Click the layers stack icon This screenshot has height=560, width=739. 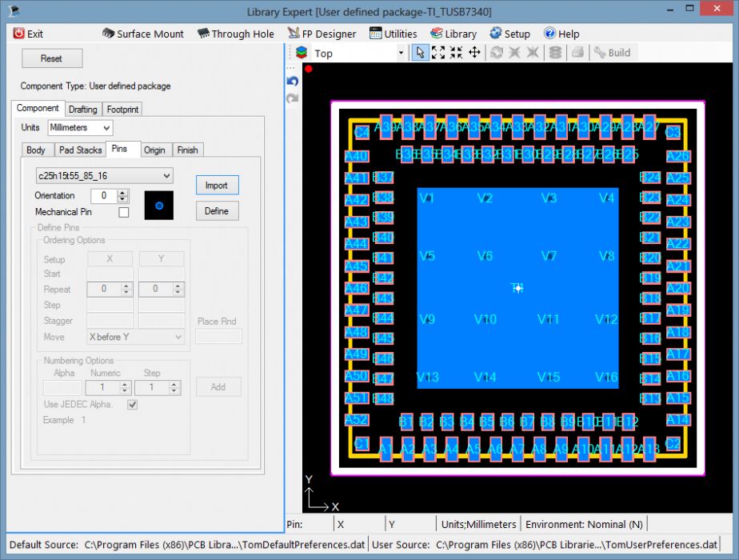tap(302, 53)
